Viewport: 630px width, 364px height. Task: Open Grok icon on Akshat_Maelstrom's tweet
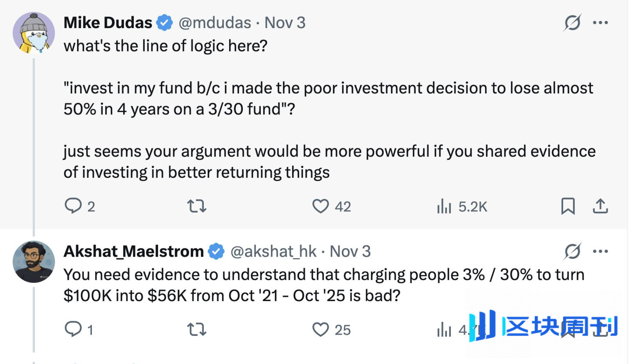point(572,251)
